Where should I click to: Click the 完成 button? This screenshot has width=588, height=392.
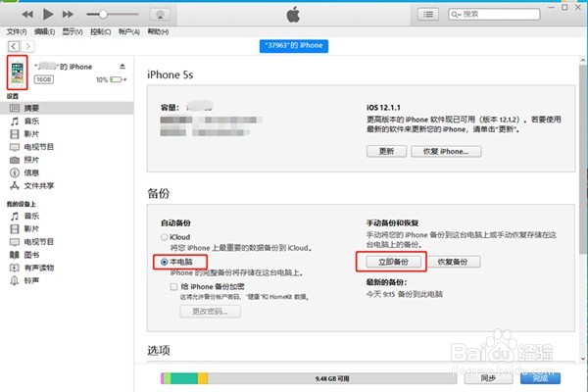pyautogui.click(x=540, y=378)
